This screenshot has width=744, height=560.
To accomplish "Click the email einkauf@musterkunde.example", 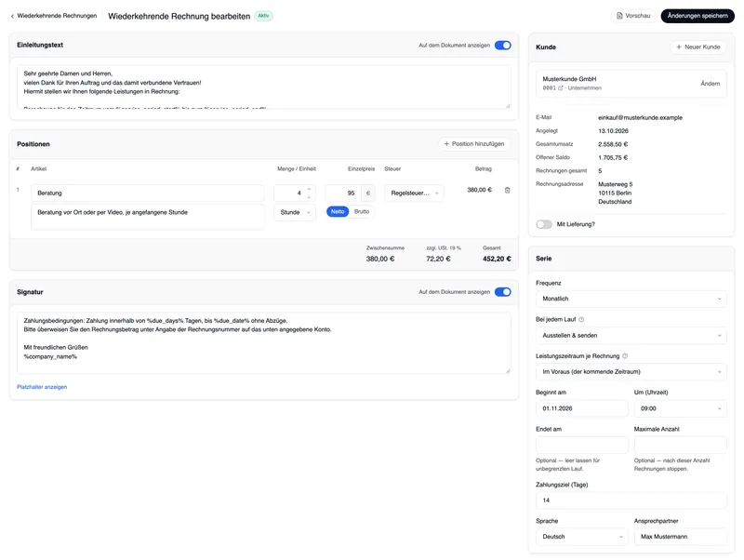I will tap(640, 118).
